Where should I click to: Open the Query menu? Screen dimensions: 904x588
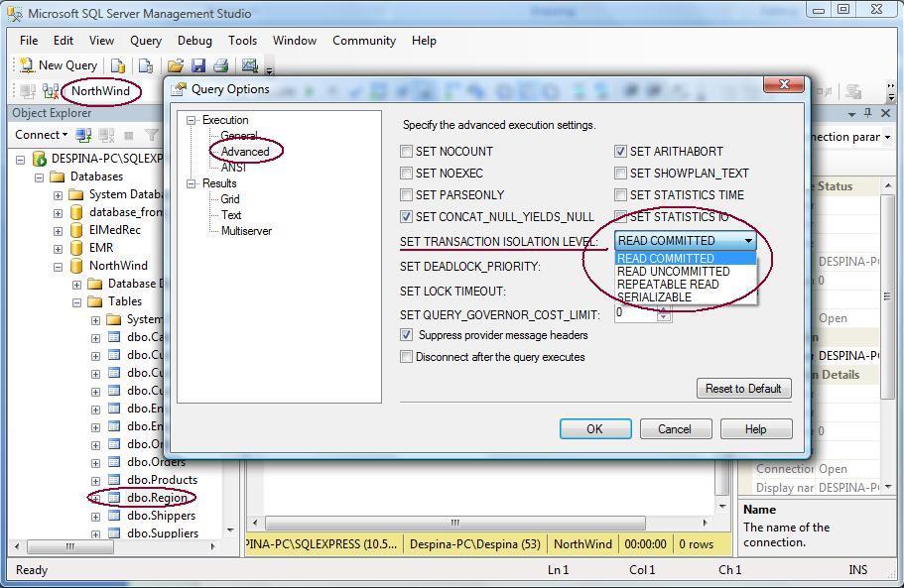coord(146,41)
